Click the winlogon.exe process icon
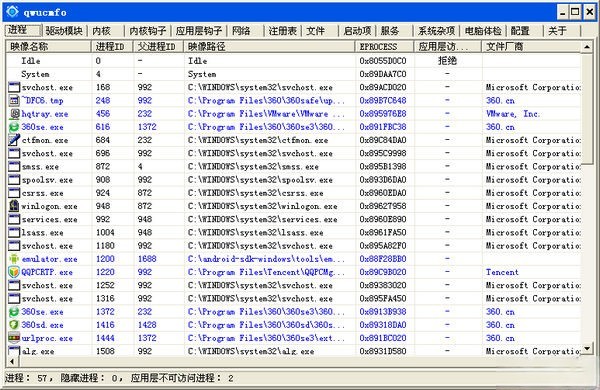Viewport: 600px width, 390px height. [14, 206]
